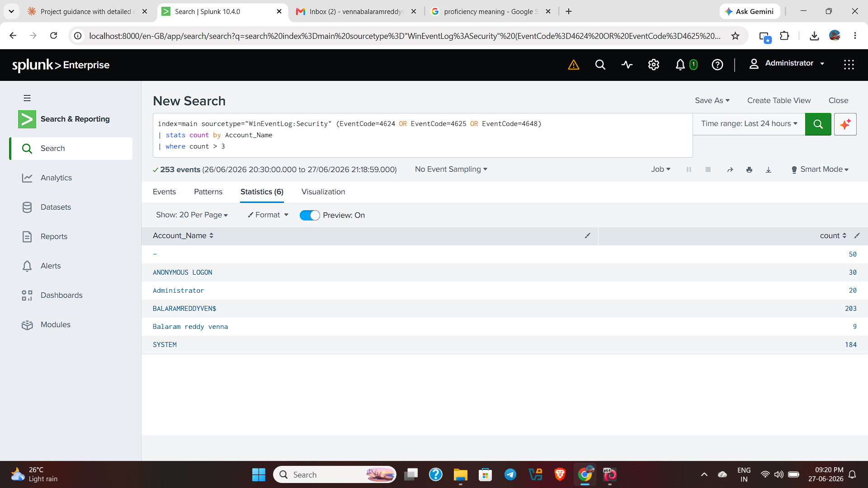Open the Job dropdown menu

(660, 169)
